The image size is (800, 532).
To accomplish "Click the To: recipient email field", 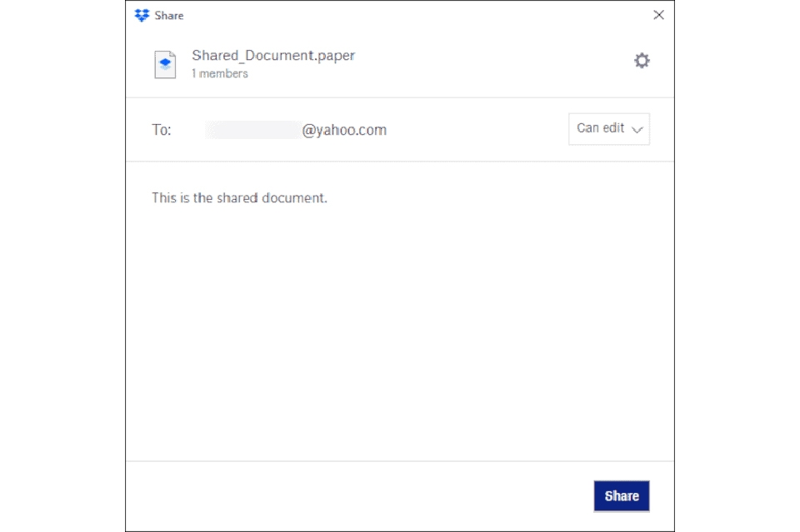I will 296,130.
